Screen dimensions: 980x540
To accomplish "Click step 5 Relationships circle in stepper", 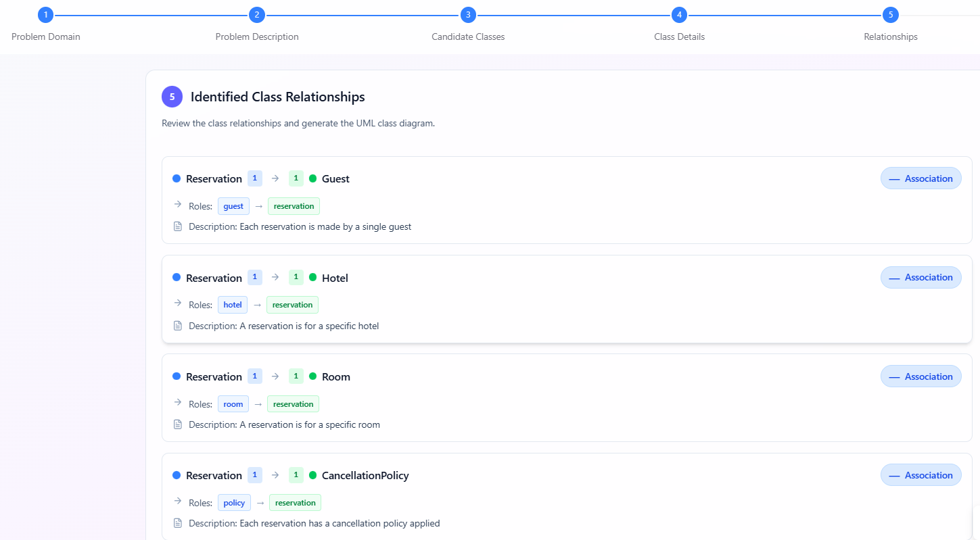I will (890, 15).
